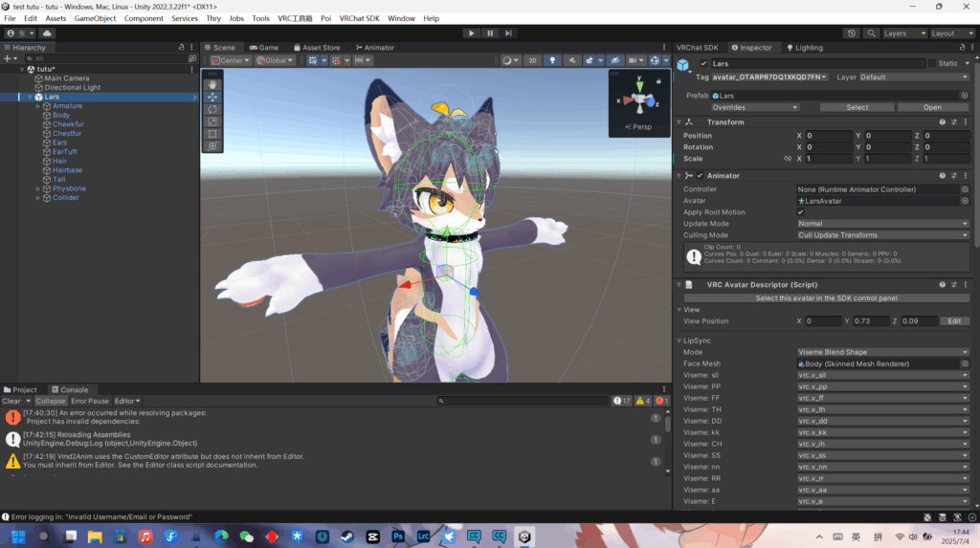Open Steam from the Windows taskbar

tap(346, 537)
